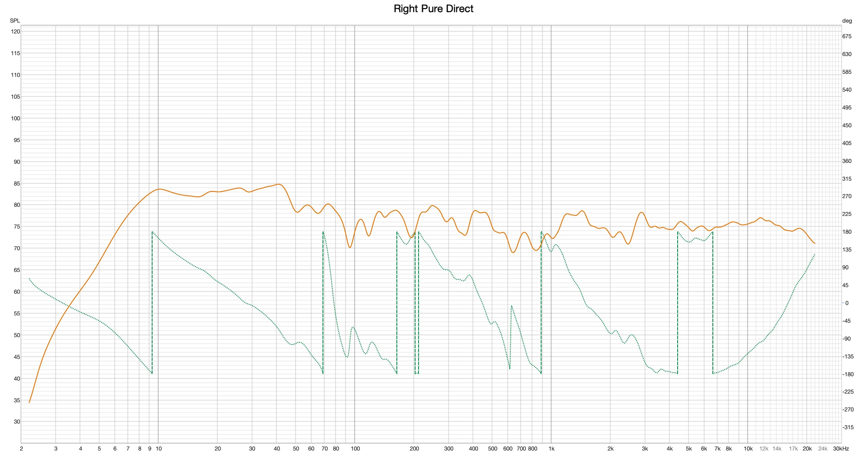This screenshot has height=454, width=868.
Task: Click the 30kHz label on the frequency axis
Action: (x=840, y=448)
